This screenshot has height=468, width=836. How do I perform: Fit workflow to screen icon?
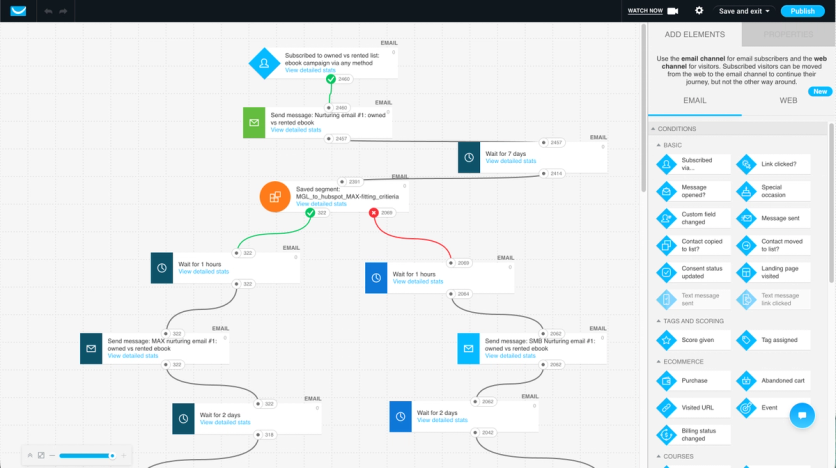[41, 455]
